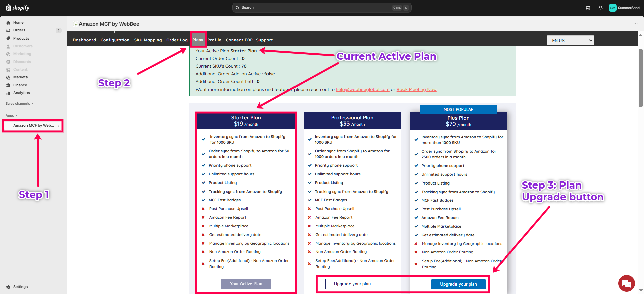Click the Analytics chart icon
644x294 pixels.
8,93
